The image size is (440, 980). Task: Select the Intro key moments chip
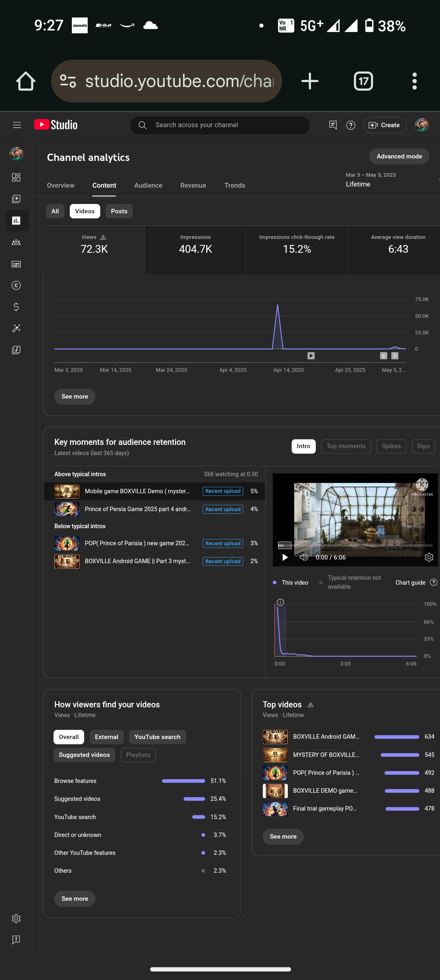point(304,446)
